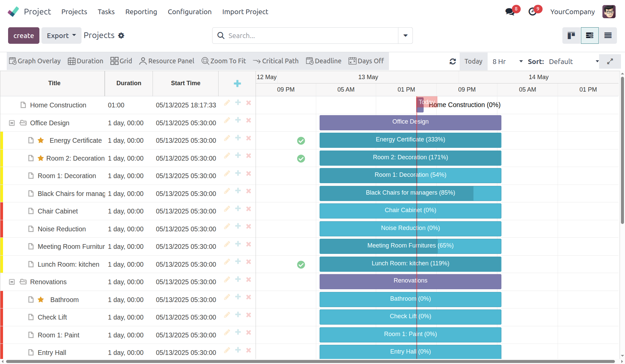Collapse the Office Design group
Screen dimensions: 625x364
click(12, 123)
